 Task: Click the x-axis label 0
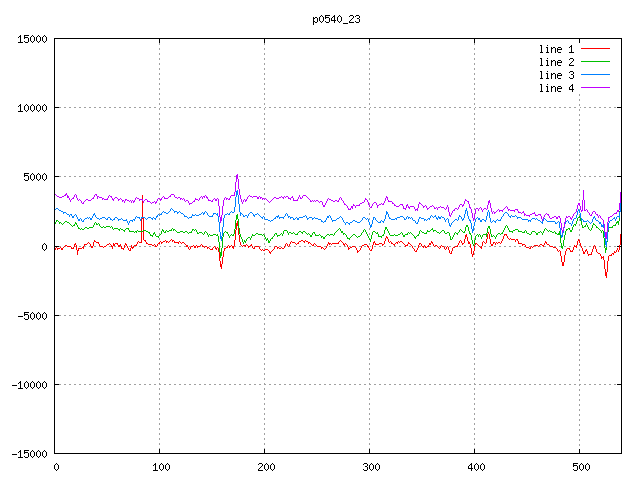tap(56, 467)
